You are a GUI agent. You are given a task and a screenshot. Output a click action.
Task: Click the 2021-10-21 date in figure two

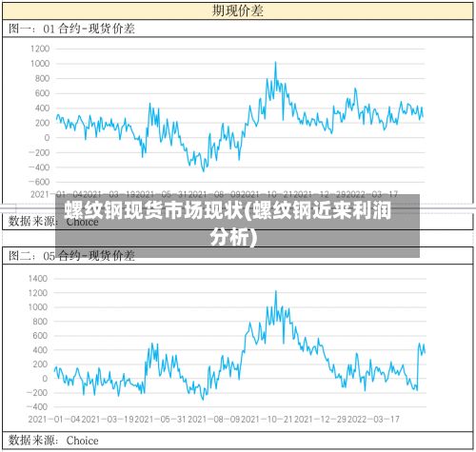click(x=268, y=420)
